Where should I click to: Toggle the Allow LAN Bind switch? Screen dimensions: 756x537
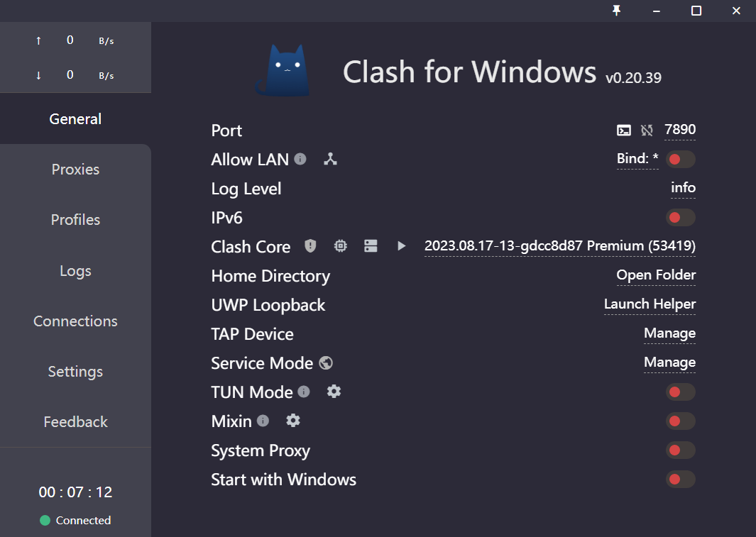[x=680, y=159]
